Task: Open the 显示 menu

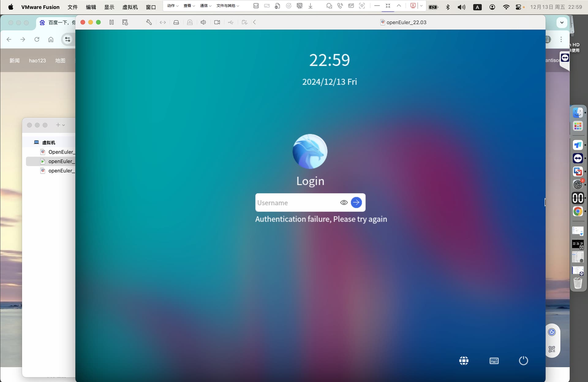Action: [109, 7]
